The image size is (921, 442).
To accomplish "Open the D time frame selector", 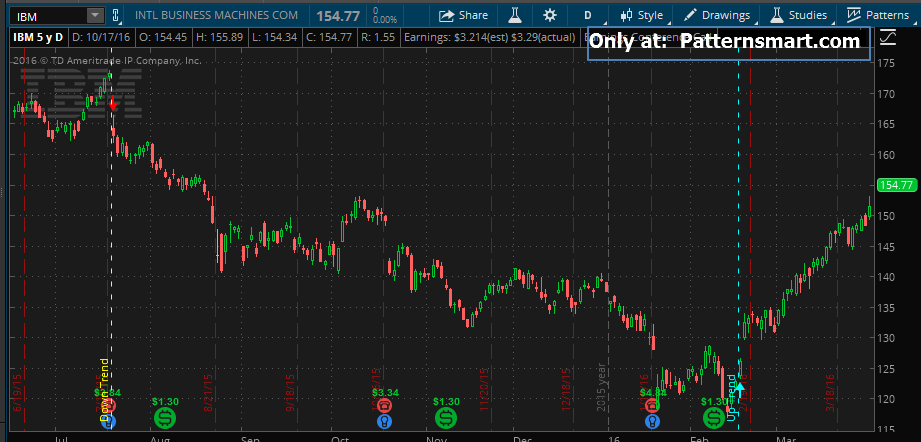I will (588, 15).
